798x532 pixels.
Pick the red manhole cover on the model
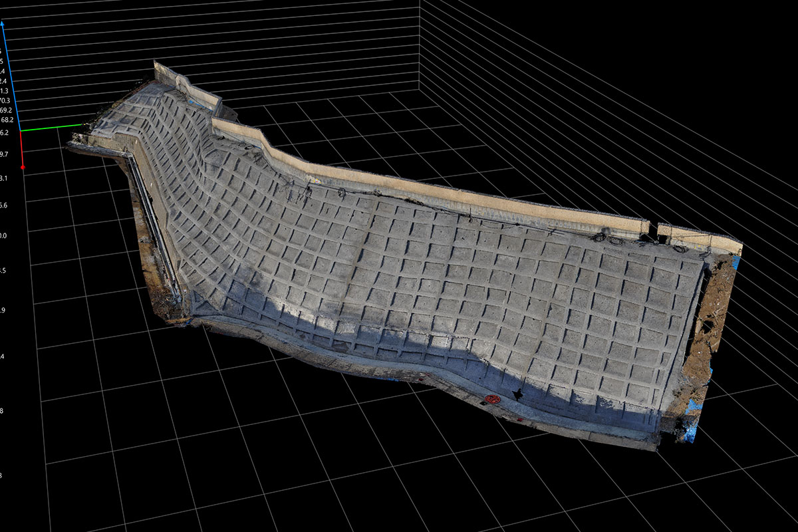(492, 399)
